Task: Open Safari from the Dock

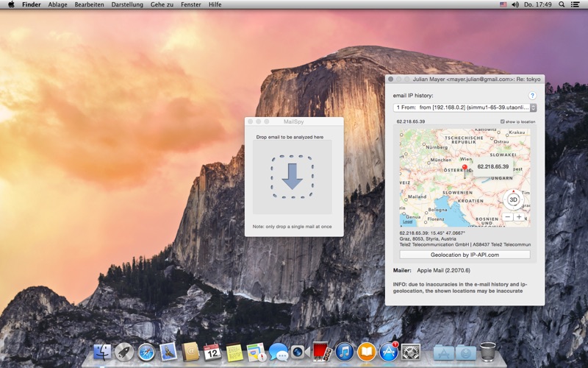Action: (146, 353)
